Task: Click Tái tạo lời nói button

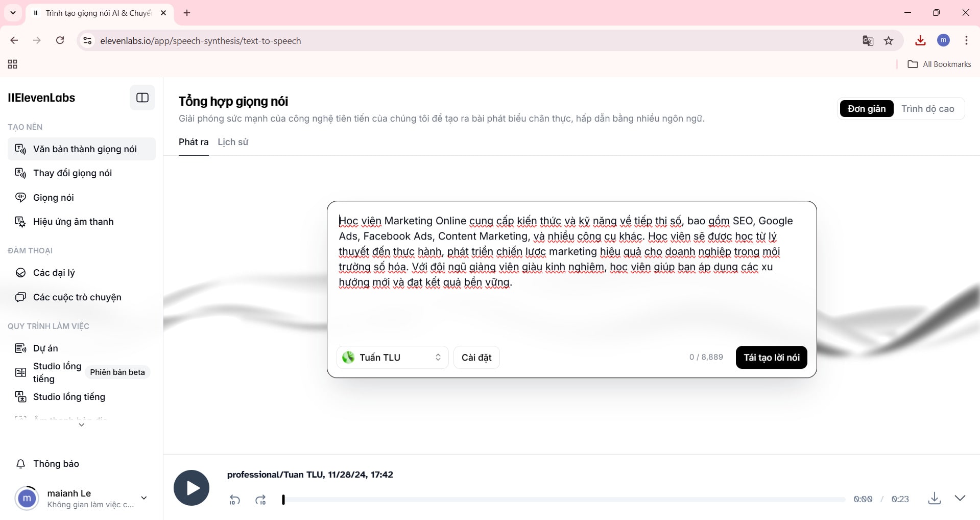Action: tap(771, 358)
